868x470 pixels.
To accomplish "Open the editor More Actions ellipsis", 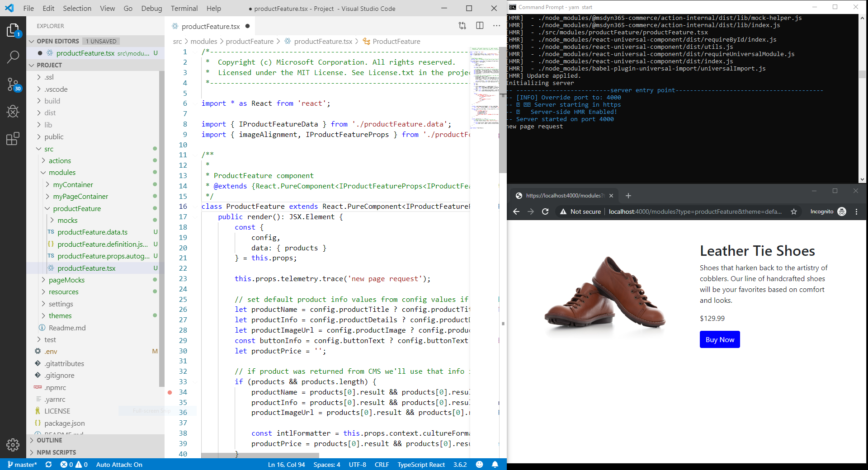I will pyautogui.click(x=496, y=26).
